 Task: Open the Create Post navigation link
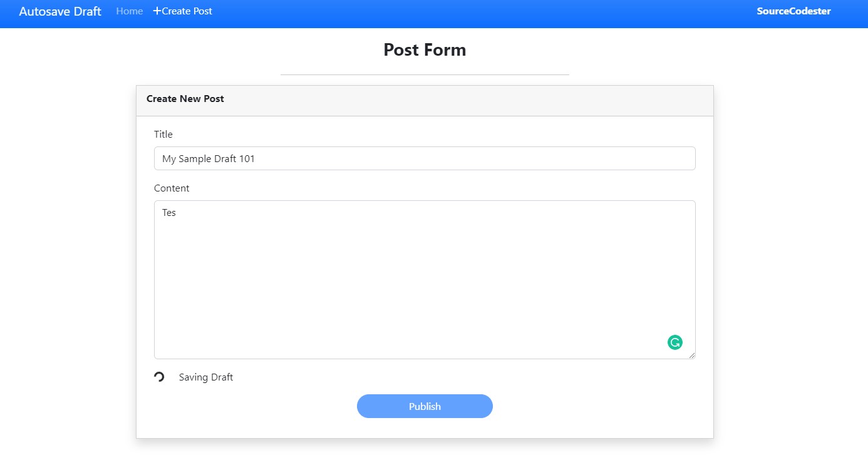click(183, 11)
